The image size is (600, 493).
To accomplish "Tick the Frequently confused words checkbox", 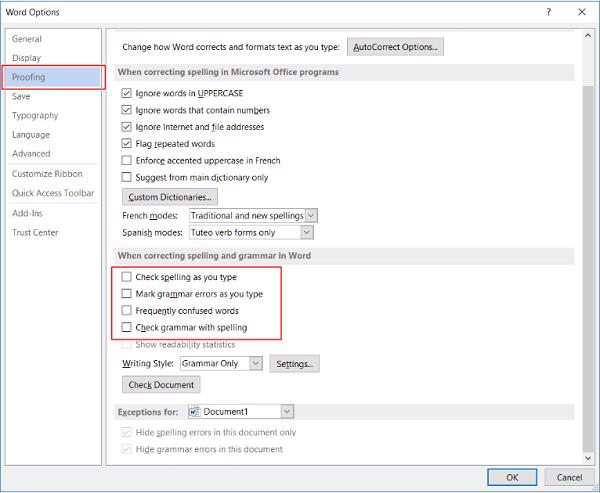I will coord(126,311).
